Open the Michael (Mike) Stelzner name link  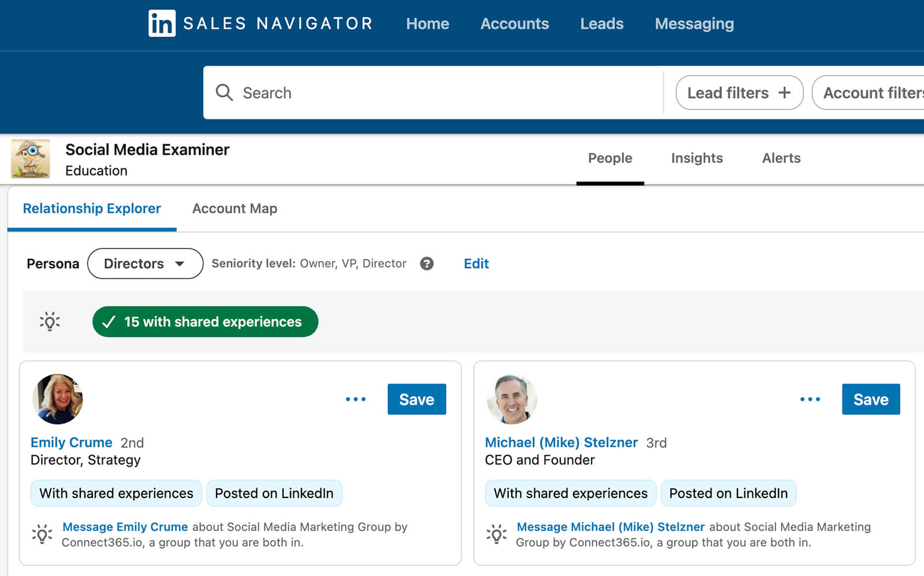coord(561,443)
